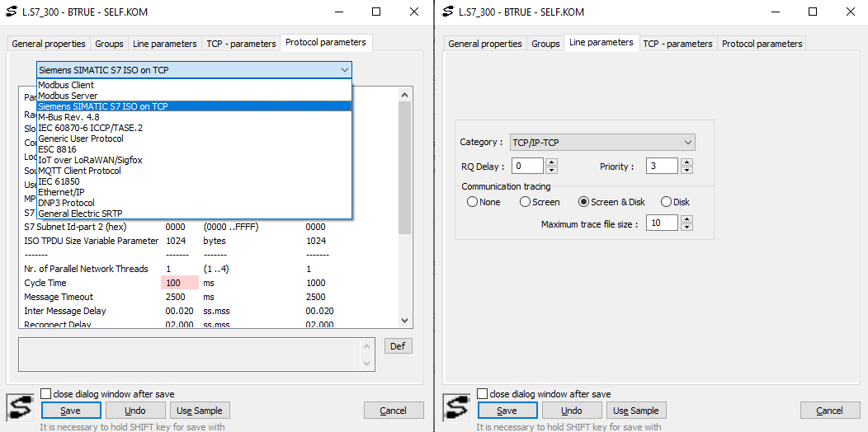Screen dimensions: 868x432
Task: Choose DNP3 Protocol entry
Action: (x=194, y=203)
